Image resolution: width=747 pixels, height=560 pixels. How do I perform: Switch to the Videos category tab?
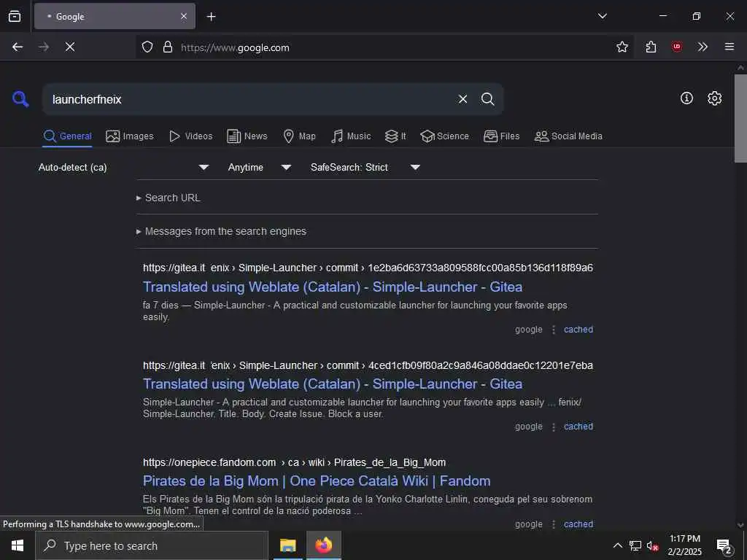click(191, 136)
